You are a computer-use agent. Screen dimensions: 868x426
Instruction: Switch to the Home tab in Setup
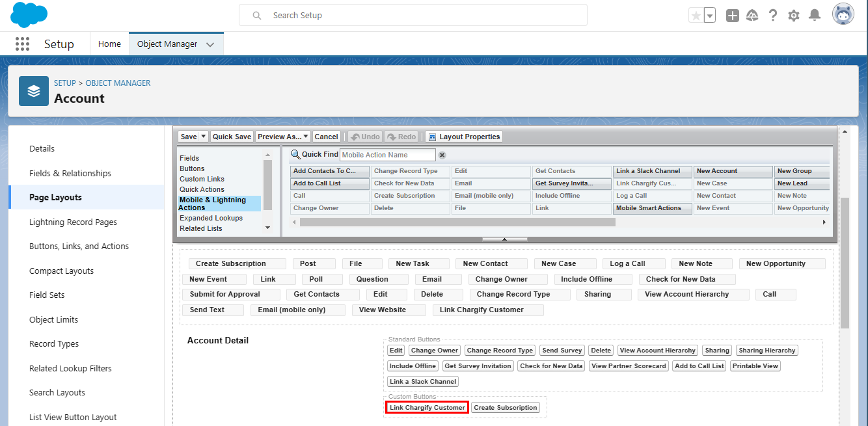109,44
